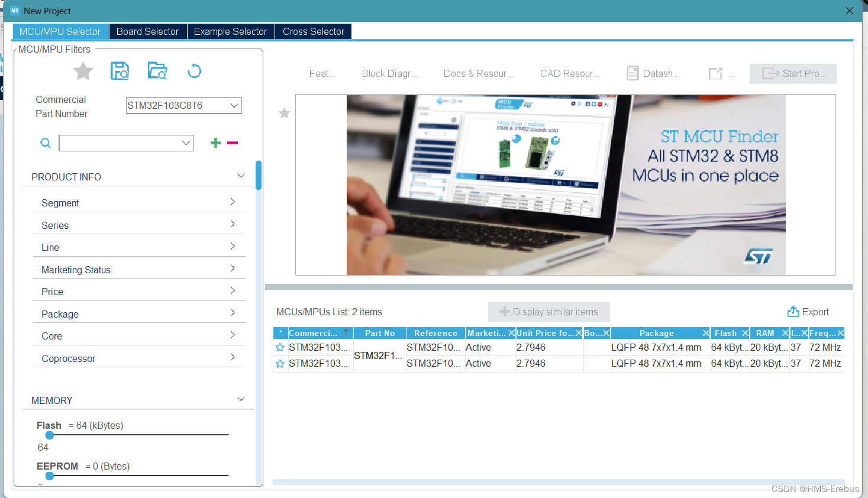Click the Export link text

(x=815, y=312)
